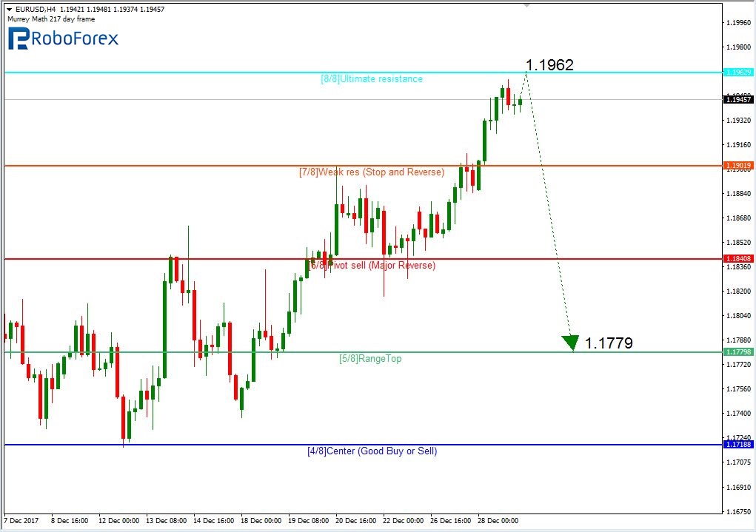Click the '28 Dec 00:00' time axis label

[x=498, y=521]
